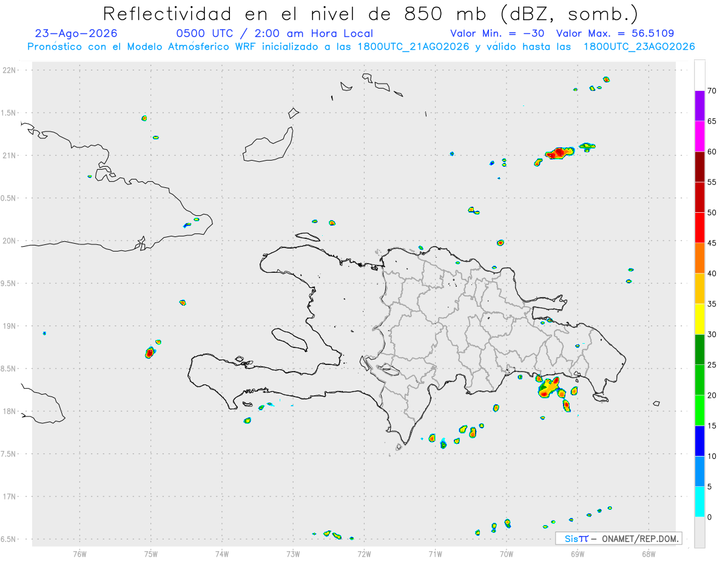Select the orange 40–45 dBZ band
728x562 pixels.
tap(699, 258)
